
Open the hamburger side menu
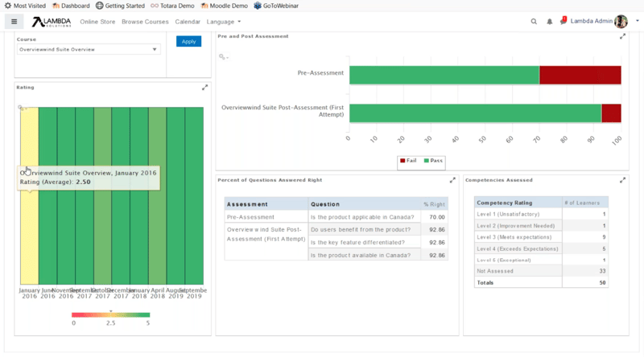tap(14, 22)
